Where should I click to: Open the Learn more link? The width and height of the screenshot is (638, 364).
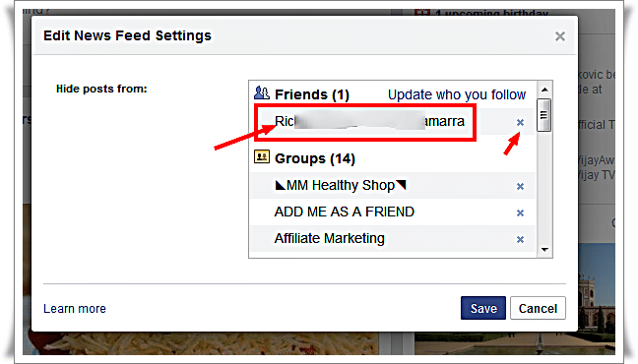pyautogui.click(x=75, y=309)
